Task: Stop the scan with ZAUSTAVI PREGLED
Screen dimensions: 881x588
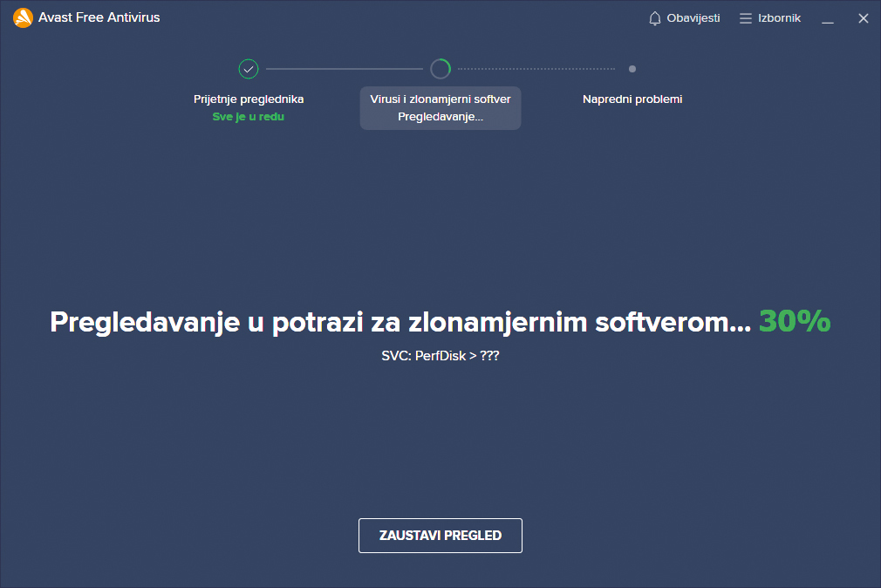Action: (x=440, y=536)
